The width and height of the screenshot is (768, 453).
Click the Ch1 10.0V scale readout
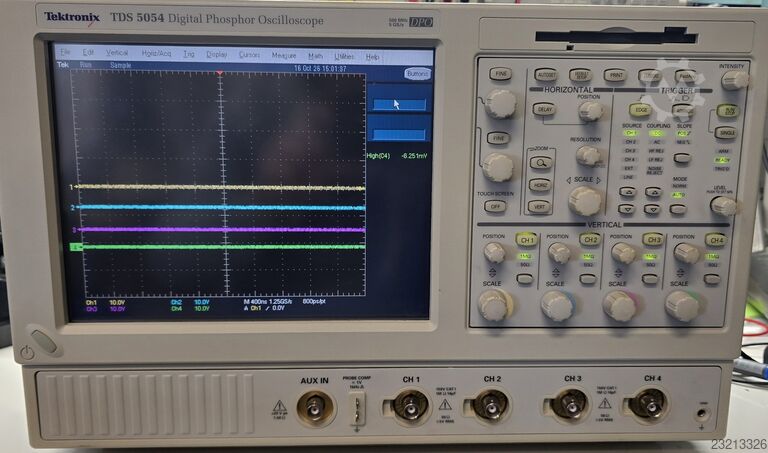click(x=105, y=303)
